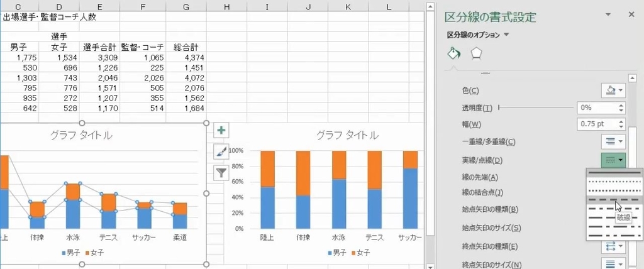Choose the long dash style

click(x=615, y=217)
